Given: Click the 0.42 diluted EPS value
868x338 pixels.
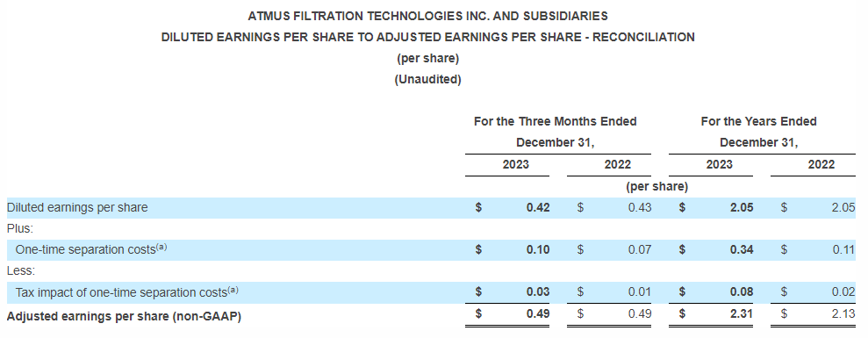Looking at the screenshot, I should [x=538, y=208].
